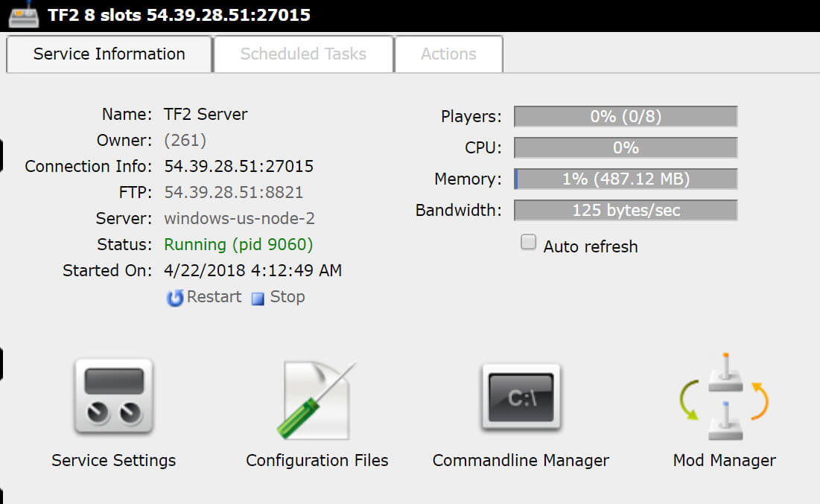Click the Players usage bar
The height and width of the screenshot is (504, 820).
[x=626, y=116]
